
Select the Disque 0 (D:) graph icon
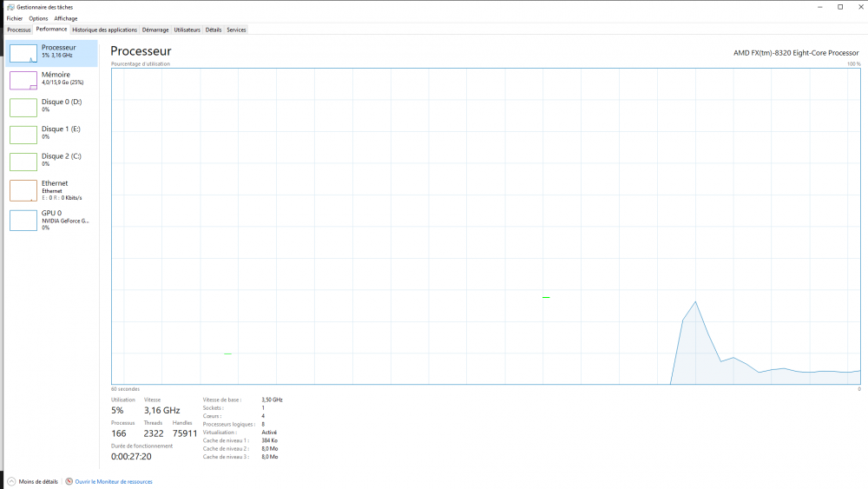(23, 108)
